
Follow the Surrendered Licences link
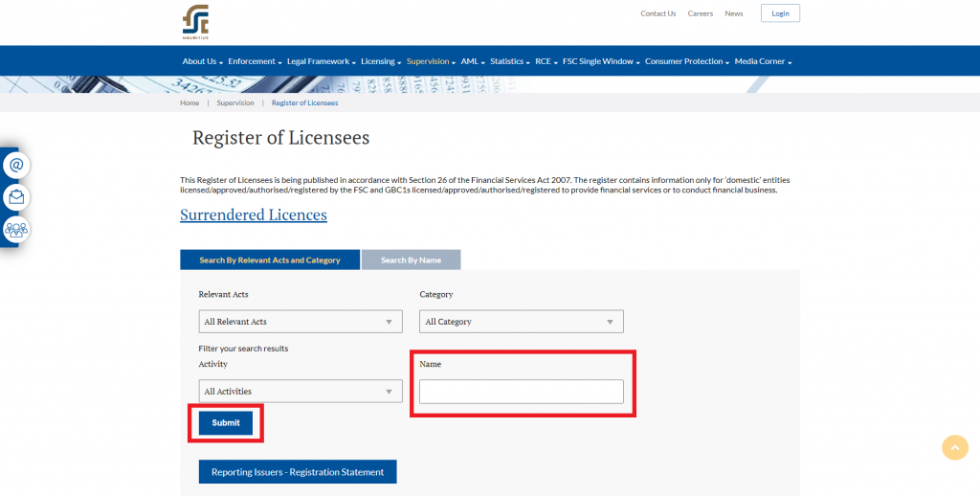tap(254, 214)
